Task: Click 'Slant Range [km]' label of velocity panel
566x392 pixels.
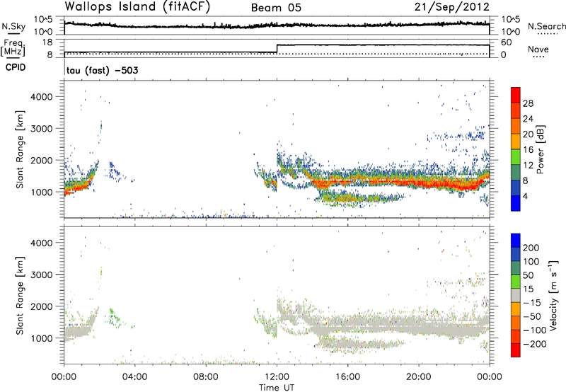Action: 19,296
